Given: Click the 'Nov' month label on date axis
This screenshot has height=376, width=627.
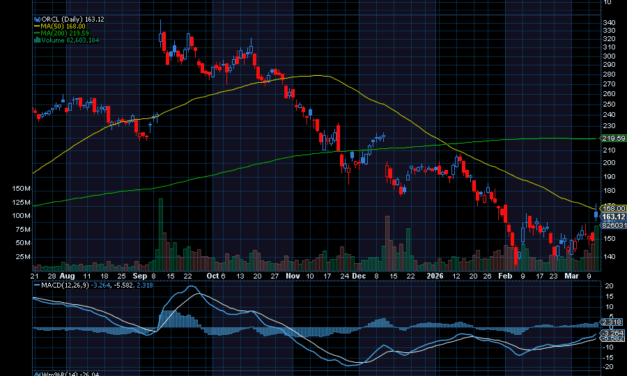Looking at the screenshot, I should [x=293, y=276].
